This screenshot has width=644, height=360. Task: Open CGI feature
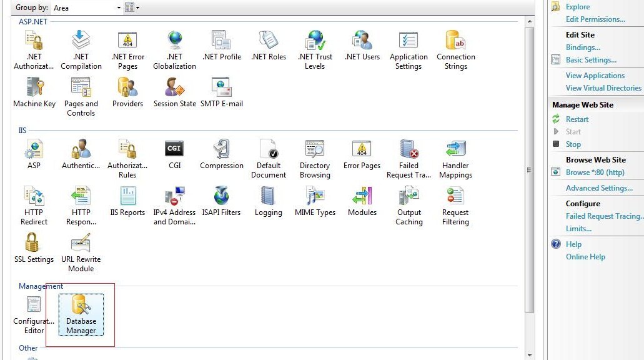174,154
